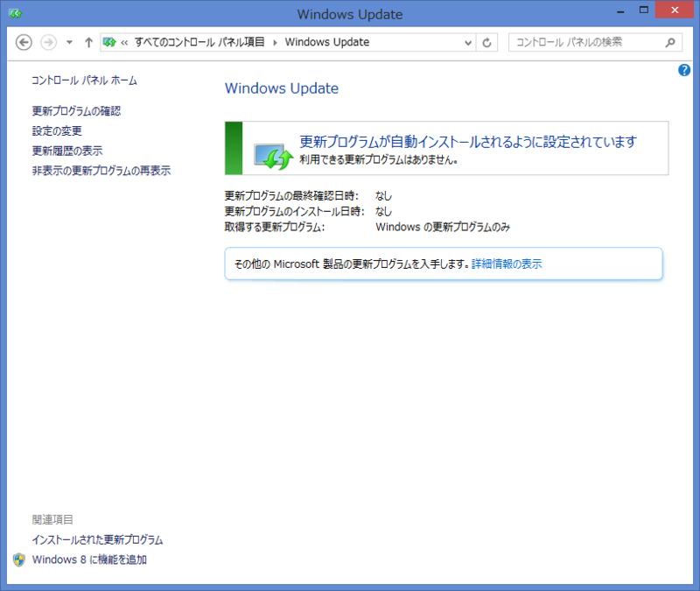Screen dimensions: 700x591
Task: Click 更新プログラムの最終確認日時 label
Action: (x=291, y=195)
